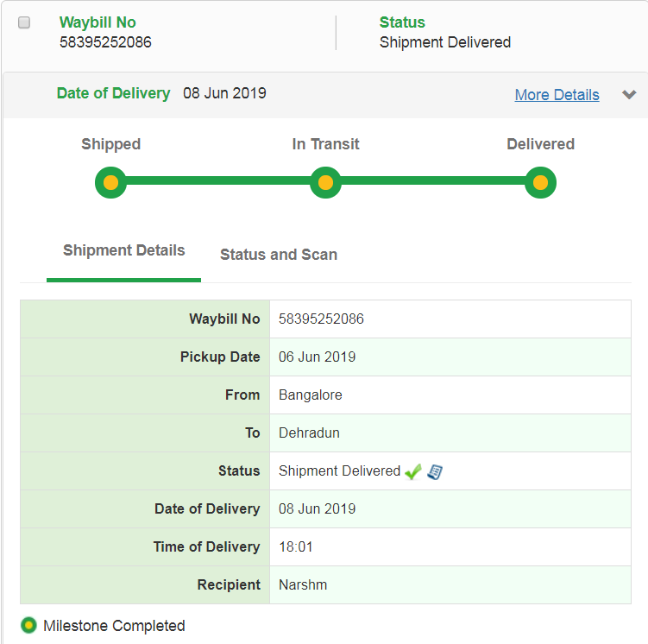This screenshot has width=648, height=644.
Task: Click the progress bar between In Transit and Delivered
Action: click(x=432, y=182)
